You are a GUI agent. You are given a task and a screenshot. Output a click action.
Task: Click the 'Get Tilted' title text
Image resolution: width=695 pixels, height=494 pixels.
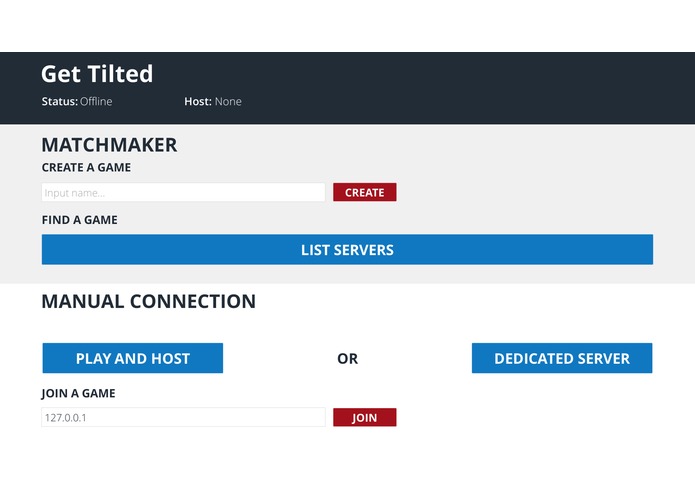(97, 74)
